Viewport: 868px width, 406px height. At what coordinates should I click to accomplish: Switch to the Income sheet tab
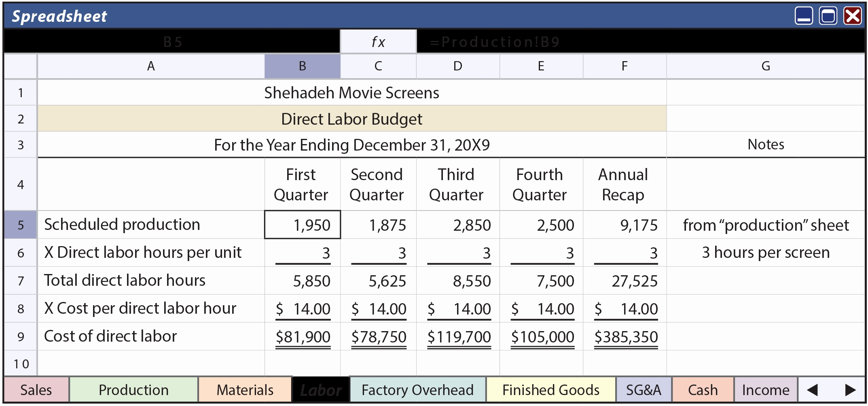[x=766, y=390]
